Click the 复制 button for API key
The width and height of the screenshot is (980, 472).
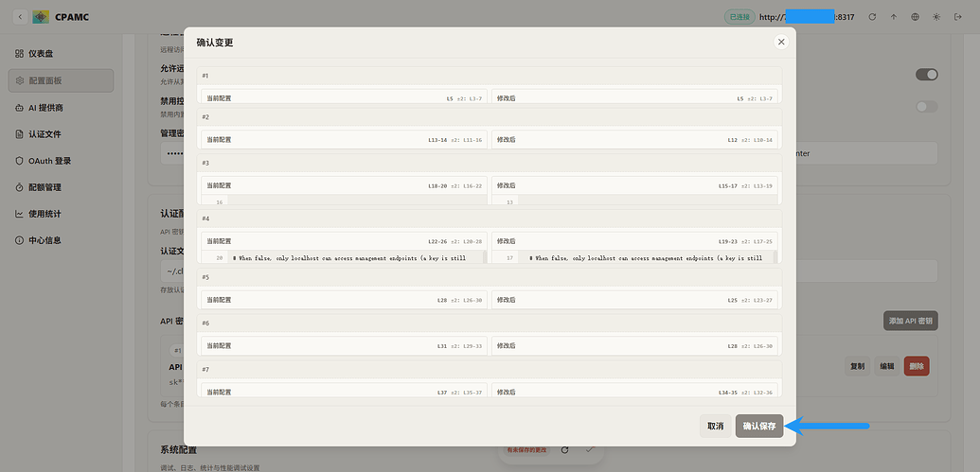click(858, 366)
